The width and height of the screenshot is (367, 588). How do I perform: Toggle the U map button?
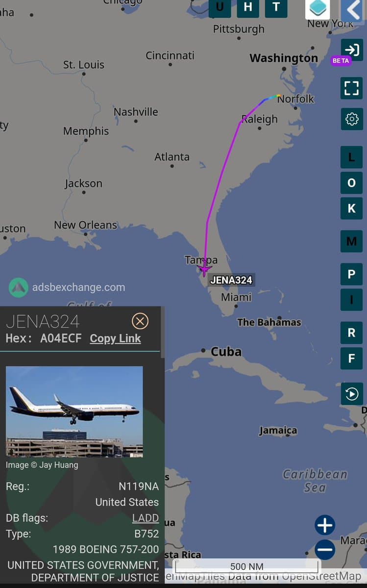coord(220,8)
